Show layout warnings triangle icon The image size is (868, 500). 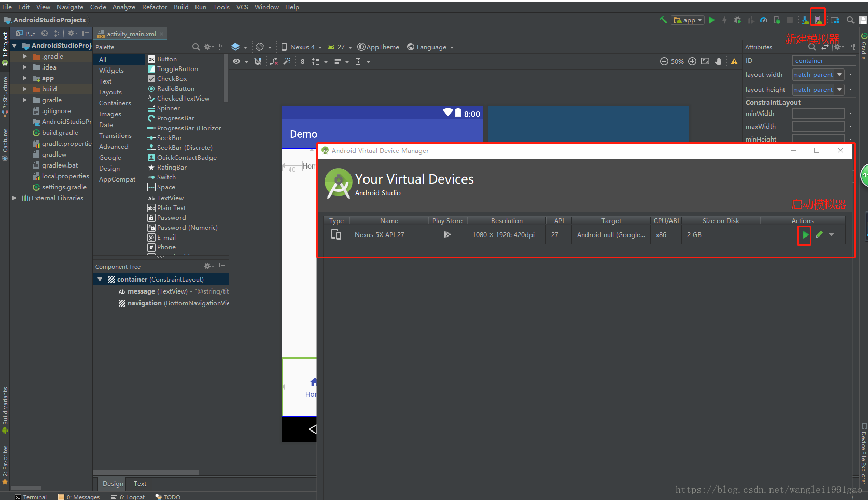point(734,61)
